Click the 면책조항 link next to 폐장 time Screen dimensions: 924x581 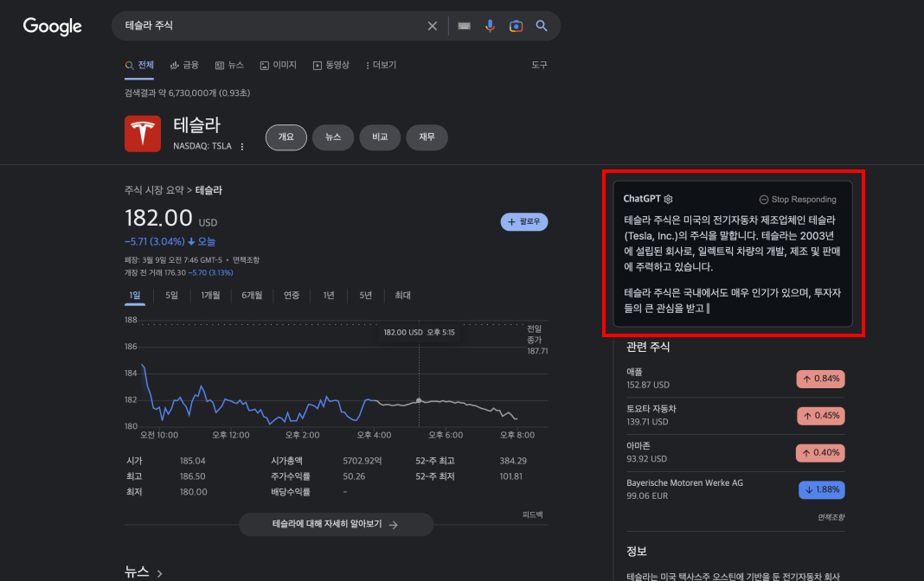point(246,260)
